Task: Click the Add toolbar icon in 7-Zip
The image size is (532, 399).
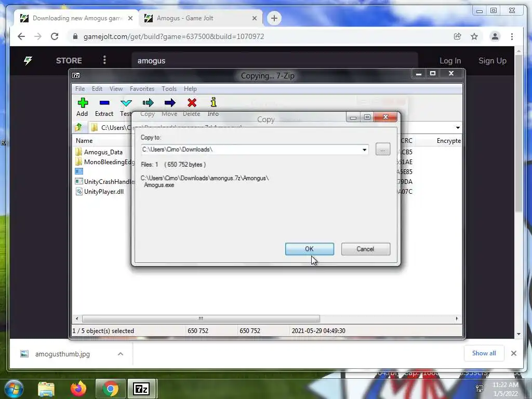Action: (x=83, y=103)
